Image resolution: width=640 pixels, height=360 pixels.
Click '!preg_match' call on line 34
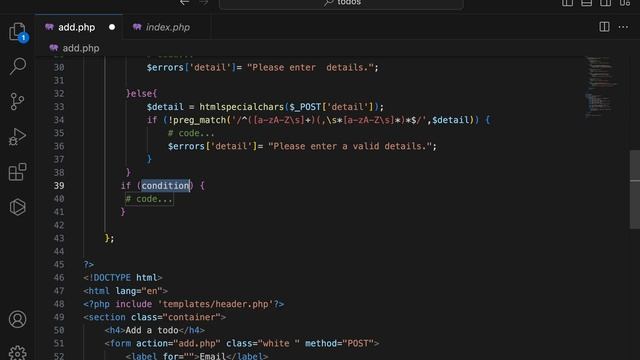[197, 120]
